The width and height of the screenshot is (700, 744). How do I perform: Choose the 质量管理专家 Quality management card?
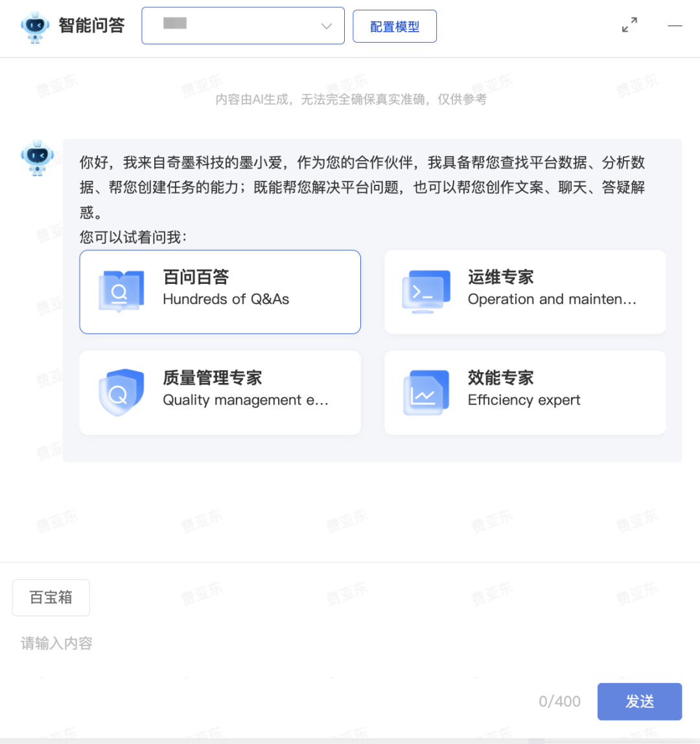tap(220, 393)
